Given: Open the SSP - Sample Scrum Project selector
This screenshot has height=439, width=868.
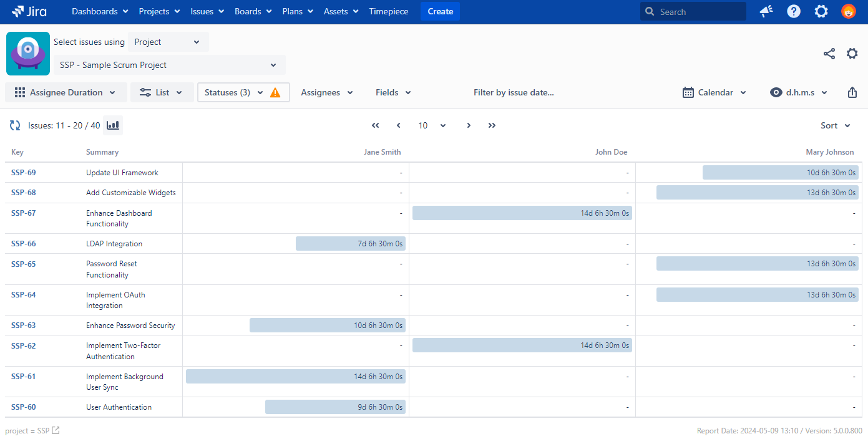Looking at the screenshot, I should click(169, 65).
